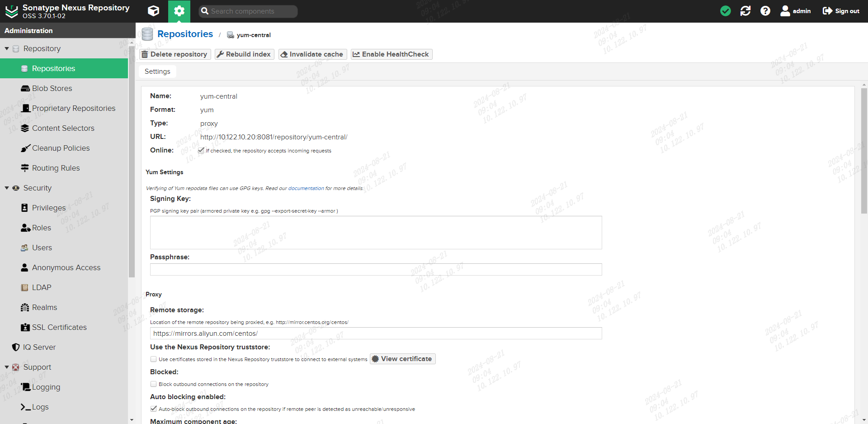Open Blob Stores in the sidebar

point(52,88)
